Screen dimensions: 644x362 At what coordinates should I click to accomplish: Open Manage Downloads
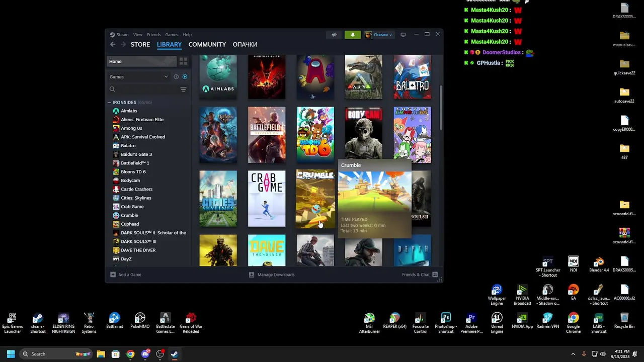tap(272, 275)
